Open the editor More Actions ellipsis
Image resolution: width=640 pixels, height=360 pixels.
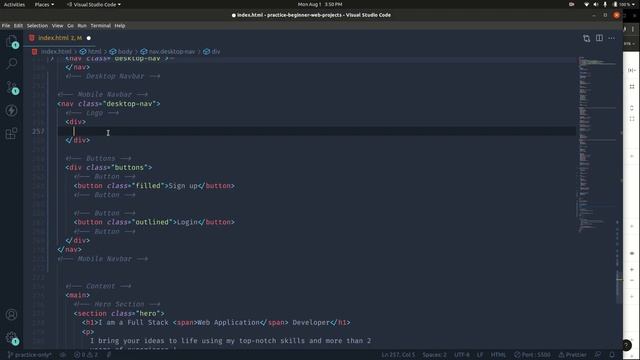tap(611, 38)
